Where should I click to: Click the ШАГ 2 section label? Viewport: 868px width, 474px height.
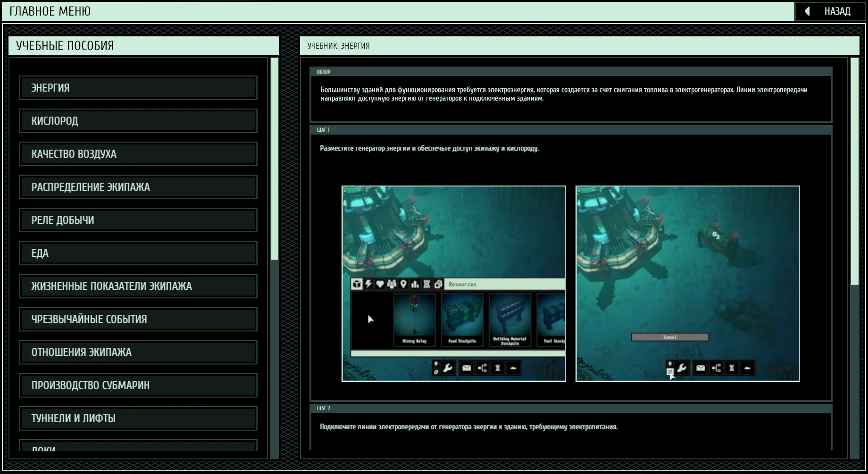[x=324, y=408]
